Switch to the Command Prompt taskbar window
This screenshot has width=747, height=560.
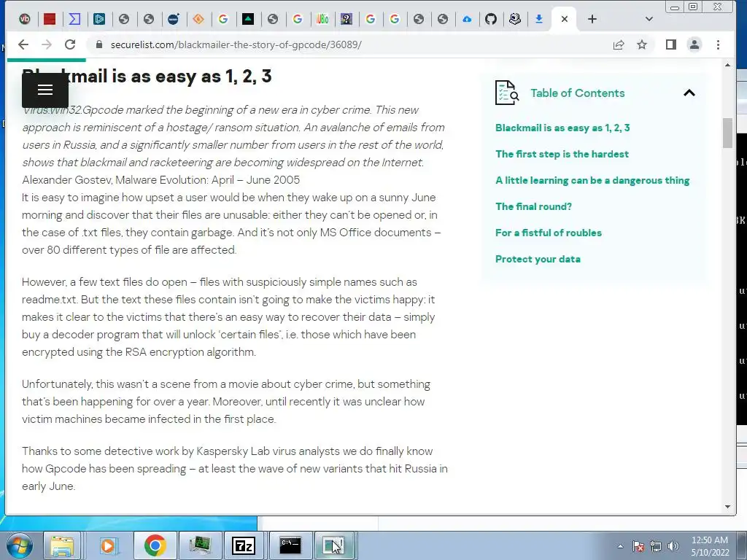pyautogui.click(x=290, y=545)
